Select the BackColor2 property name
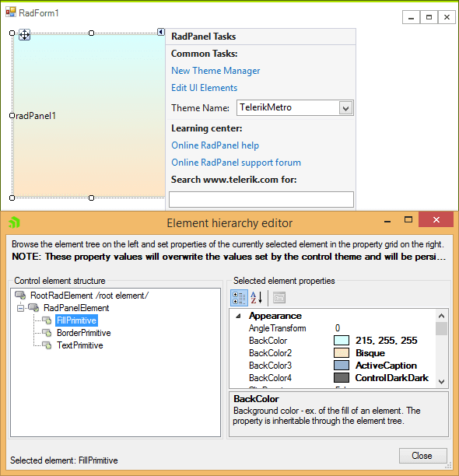459x476 pixels. (x=270, y=353)
